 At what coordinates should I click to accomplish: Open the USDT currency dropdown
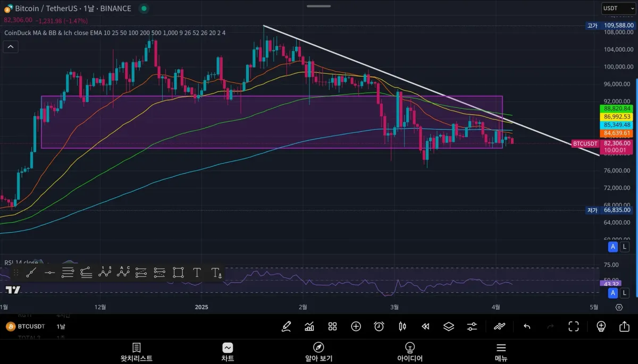tap(617, 9)
